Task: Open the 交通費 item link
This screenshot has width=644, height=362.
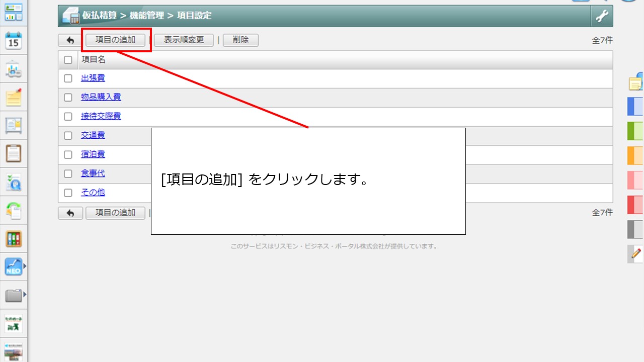Action: [93, 135]
